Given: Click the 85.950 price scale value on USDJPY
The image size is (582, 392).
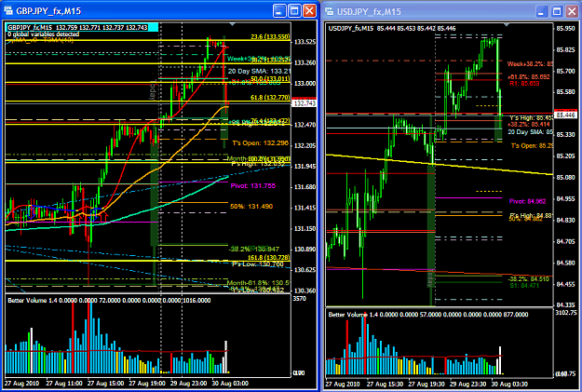Looking at the screenshot, I should (x=565, y=28).
